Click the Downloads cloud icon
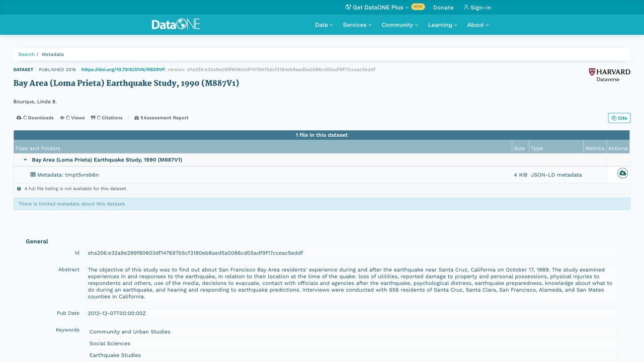The width and height of the screenshot is (644, 362). coord(19,118)
